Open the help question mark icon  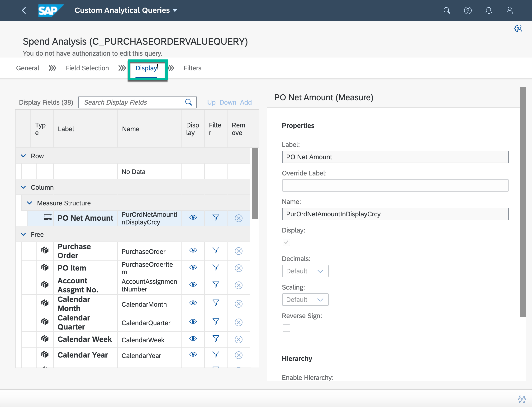468,10
